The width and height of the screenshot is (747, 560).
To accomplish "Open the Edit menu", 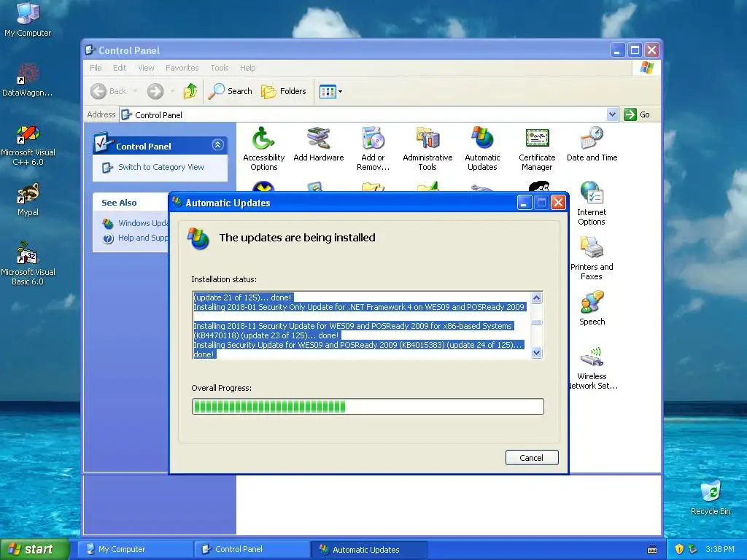I will 120,68.
